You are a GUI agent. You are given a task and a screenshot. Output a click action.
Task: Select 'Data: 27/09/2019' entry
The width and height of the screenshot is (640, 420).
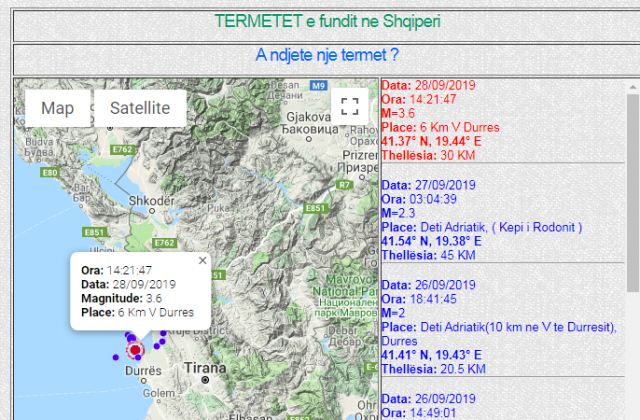428,185
